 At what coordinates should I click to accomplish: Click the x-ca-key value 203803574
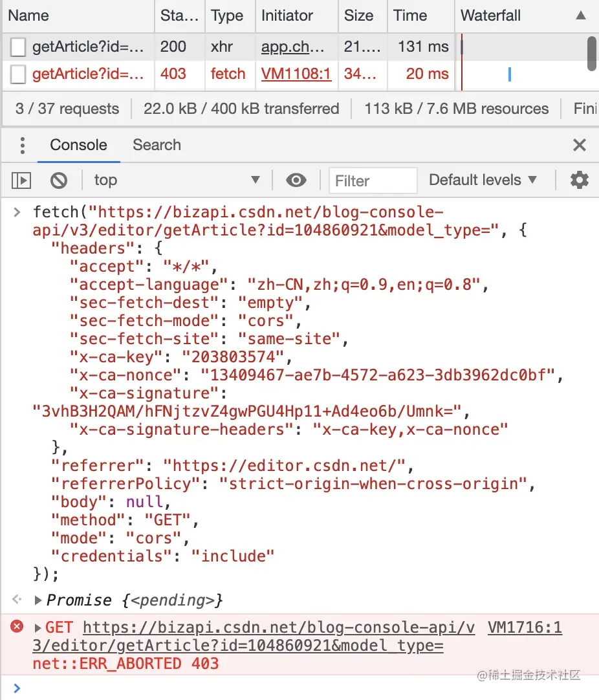232,357
